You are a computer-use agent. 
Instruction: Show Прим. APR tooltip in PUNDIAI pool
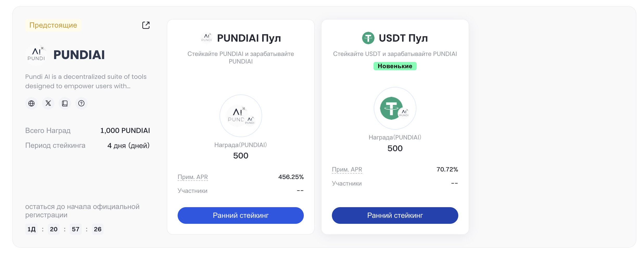(x=193, y=177)
